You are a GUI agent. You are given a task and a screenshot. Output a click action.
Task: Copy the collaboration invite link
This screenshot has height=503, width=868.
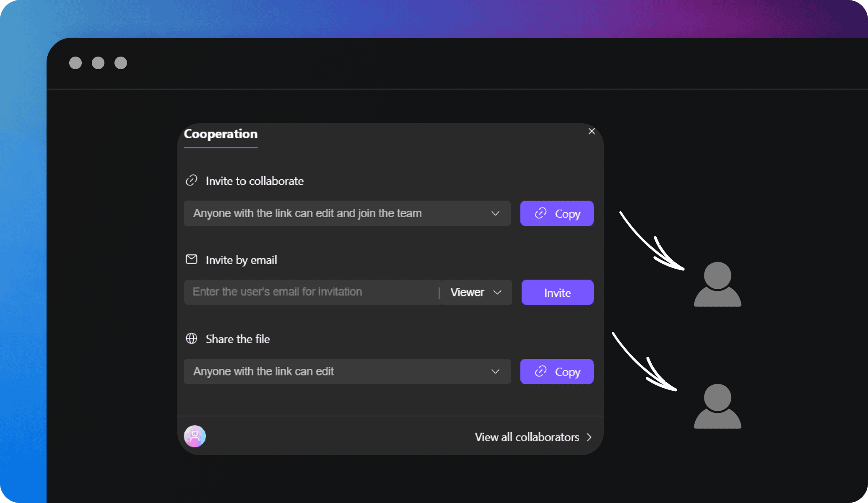click(556, 213)
